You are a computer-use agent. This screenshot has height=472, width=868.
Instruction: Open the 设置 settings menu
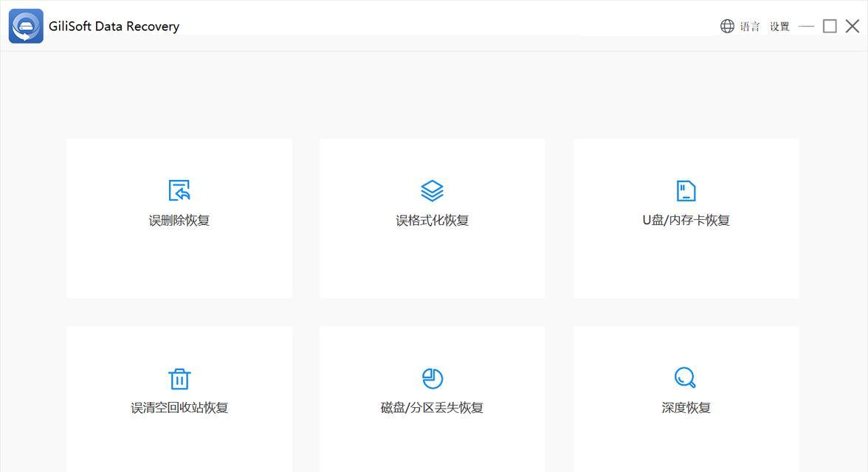779,27
